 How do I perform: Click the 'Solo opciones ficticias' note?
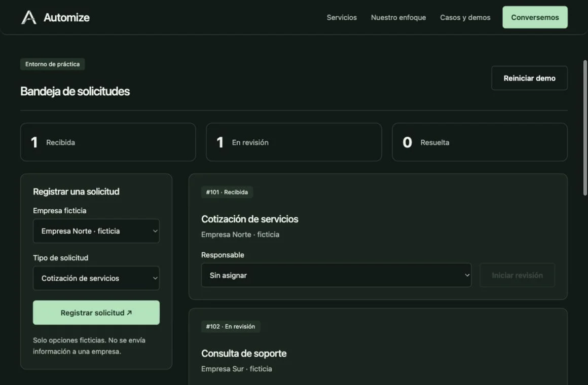[x=89, y=345]
